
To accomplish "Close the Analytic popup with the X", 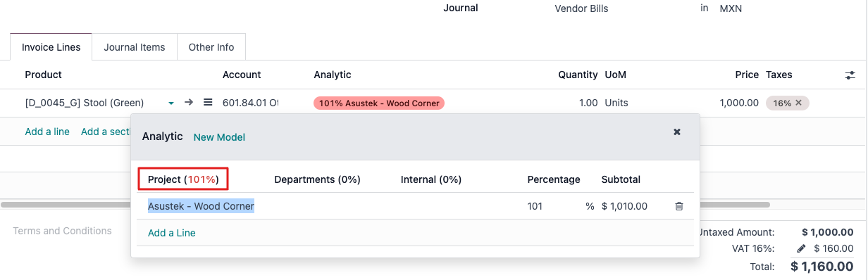I will tap(677, 132).
